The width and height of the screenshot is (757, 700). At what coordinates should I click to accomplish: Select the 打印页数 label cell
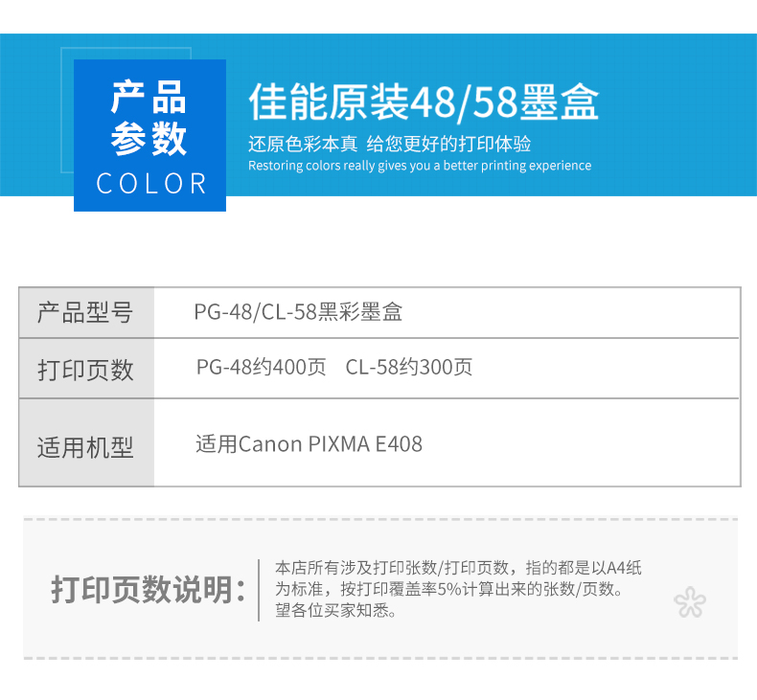pos(86,370)
